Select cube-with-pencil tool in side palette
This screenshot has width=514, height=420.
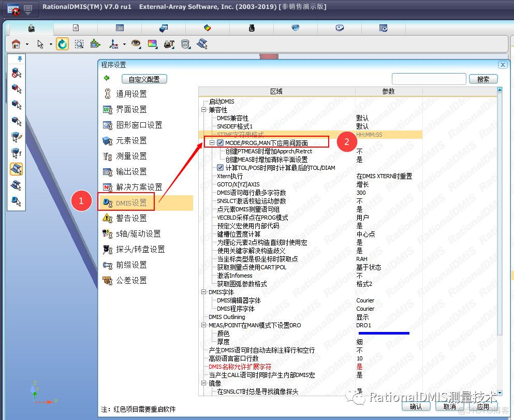pos(17,137)
